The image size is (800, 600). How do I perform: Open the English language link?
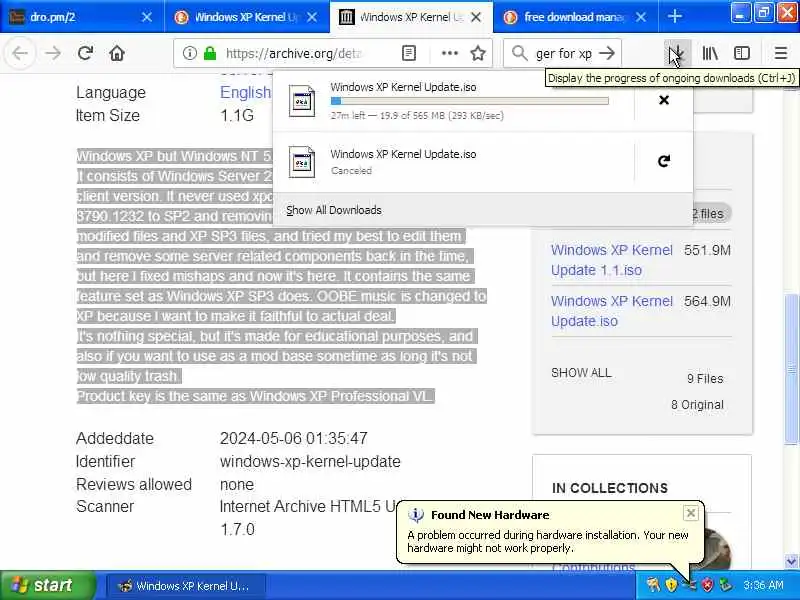pos(245,92)
